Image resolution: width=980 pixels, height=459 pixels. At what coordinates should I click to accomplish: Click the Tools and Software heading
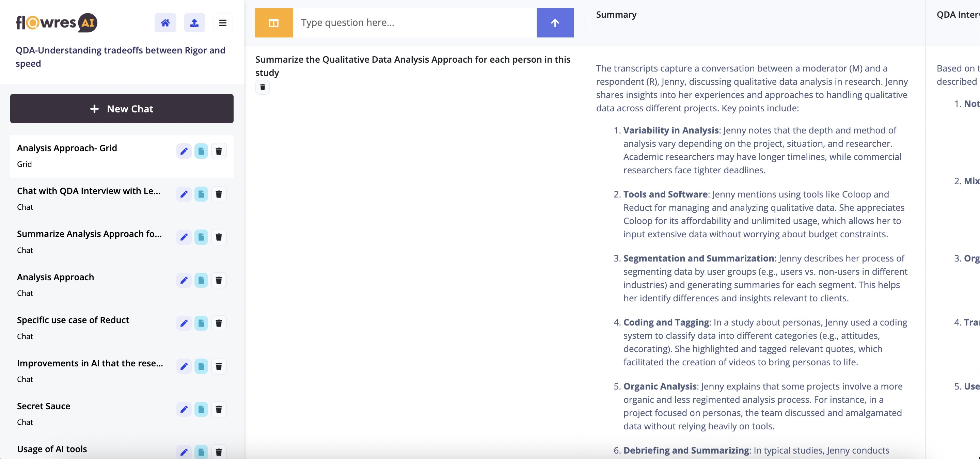click(665, 194)
